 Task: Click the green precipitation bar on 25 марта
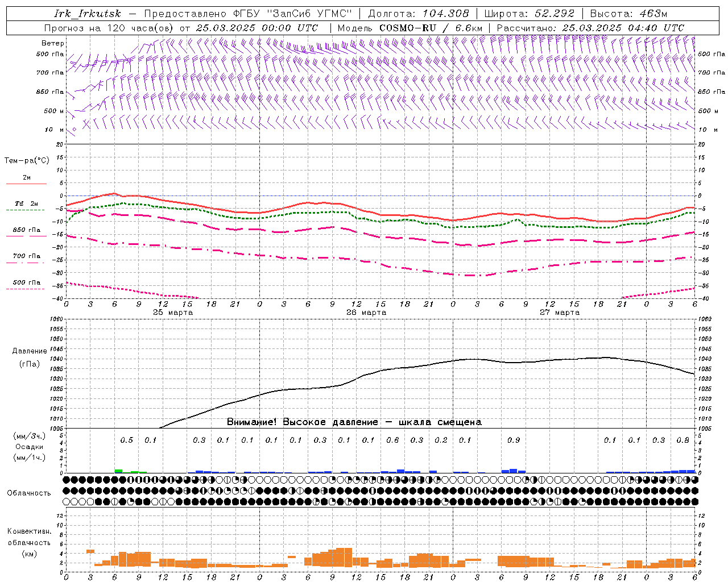click(x=118, y=471)
